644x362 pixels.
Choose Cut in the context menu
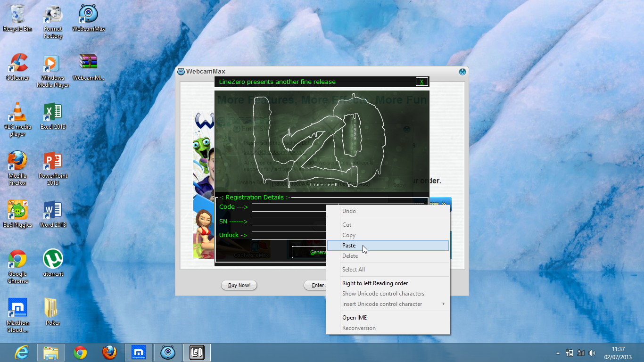(388, 225)
